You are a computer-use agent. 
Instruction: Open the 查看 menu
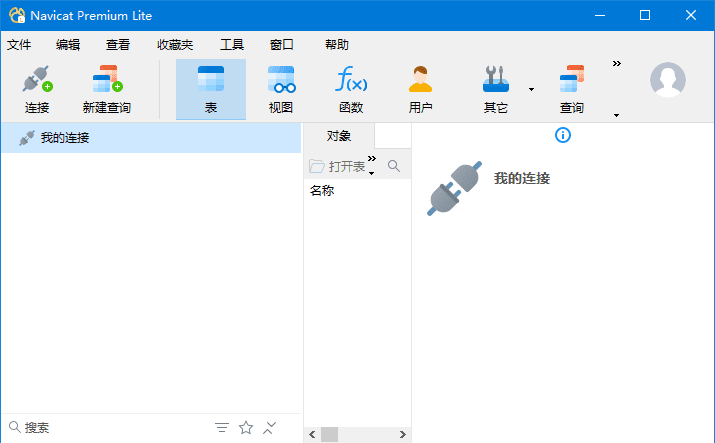tap(118, 45)
